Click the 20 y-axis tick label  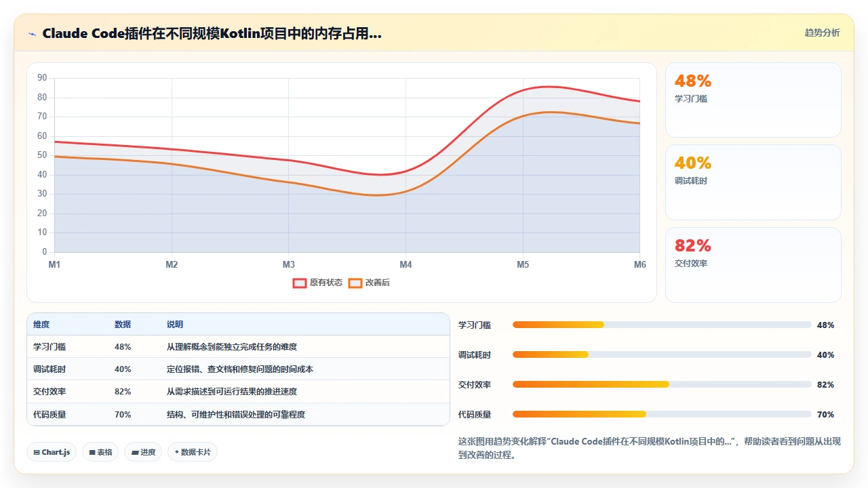pyautogui.click(x=42, y=213)
